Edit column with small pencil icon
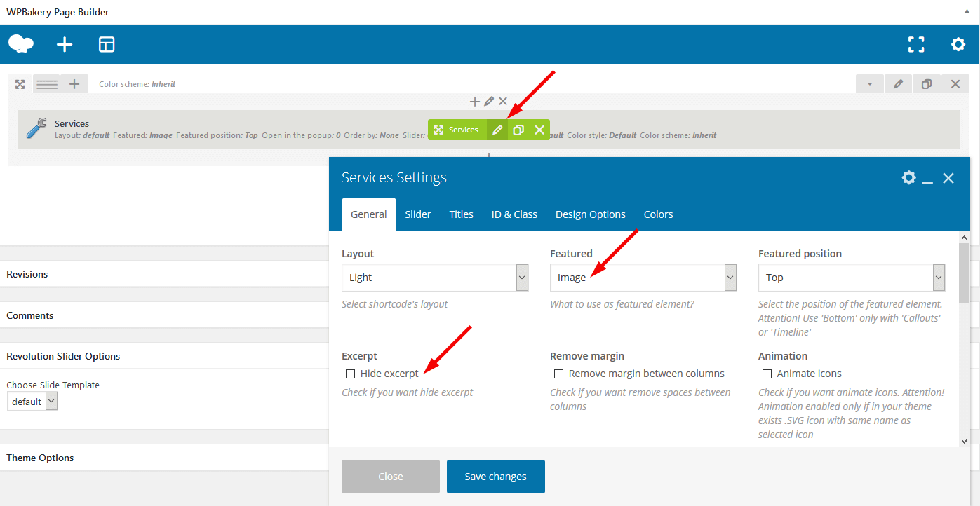 pyautogui.click(x=489, y=102)
